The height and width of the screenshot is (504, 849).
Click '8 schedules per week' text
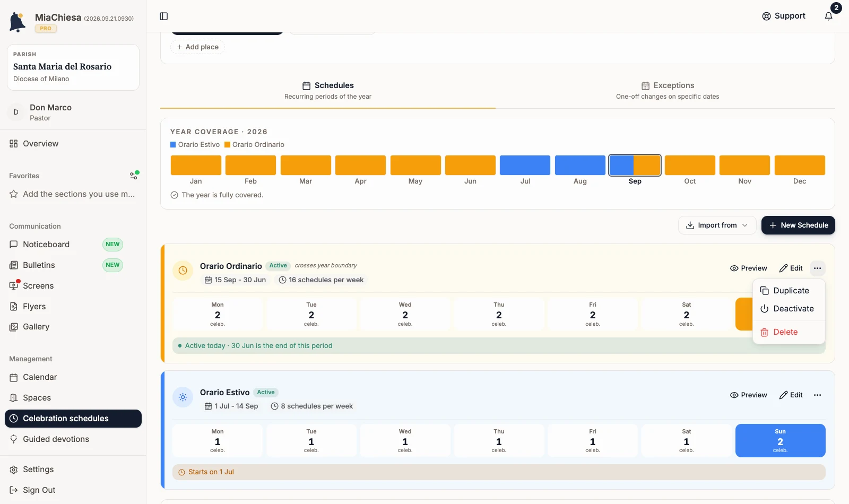(317, 406)
